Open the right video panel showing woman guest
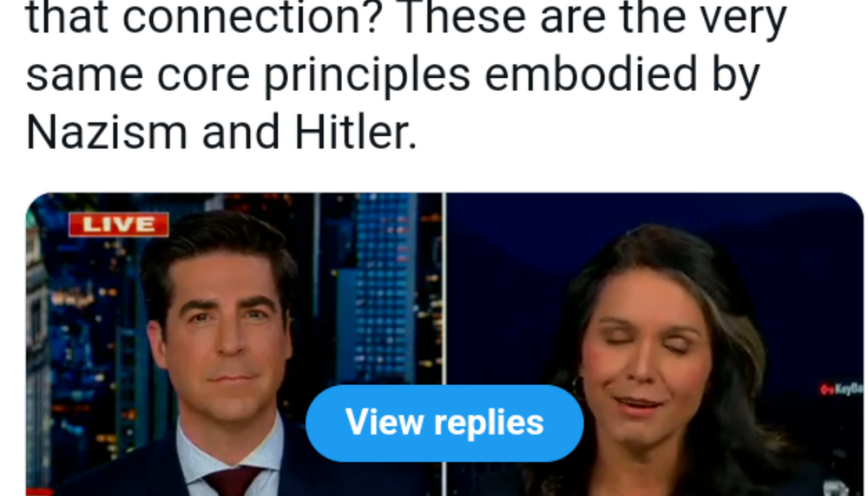The height and width of the screenshot is (496, 868). coord(654,344)
